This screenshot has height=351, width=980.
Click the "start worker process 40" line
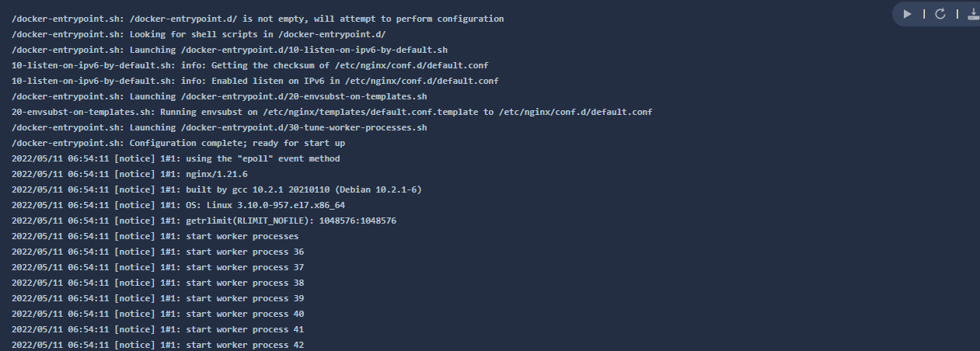[158, 314]
